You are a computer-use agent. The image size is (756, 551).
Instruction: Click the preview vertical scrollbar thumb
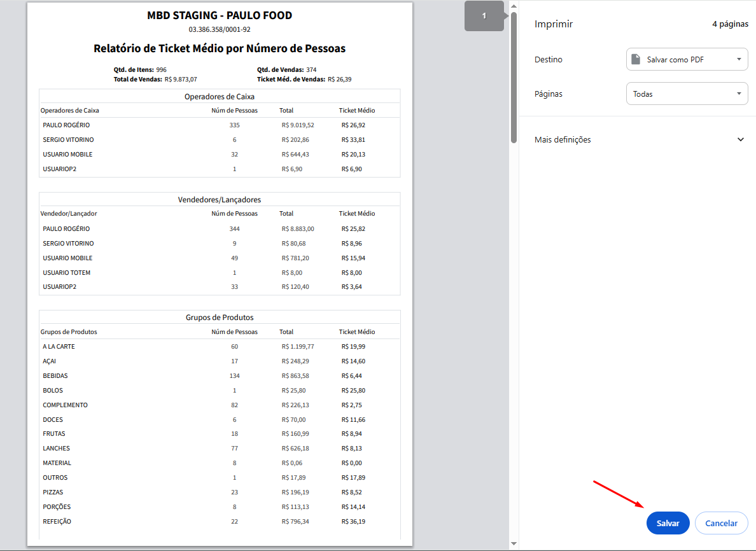[x=514, y=76]
